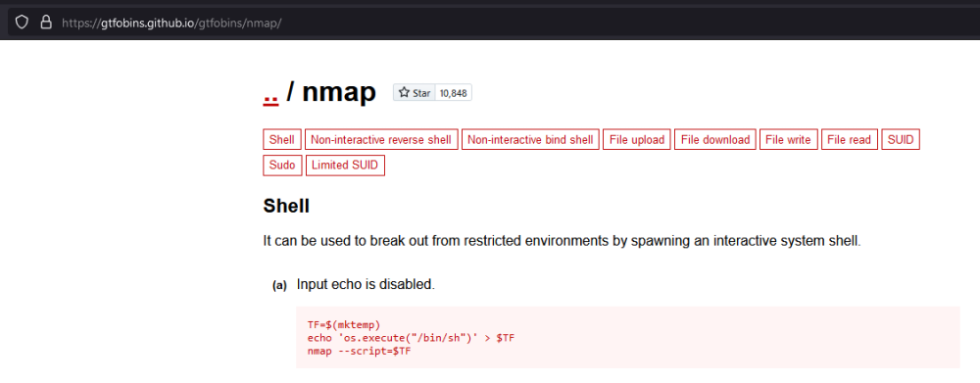This screenshot has height=383, width=980.
Task: Click the Shell section heading
Action: click(286, 206)
